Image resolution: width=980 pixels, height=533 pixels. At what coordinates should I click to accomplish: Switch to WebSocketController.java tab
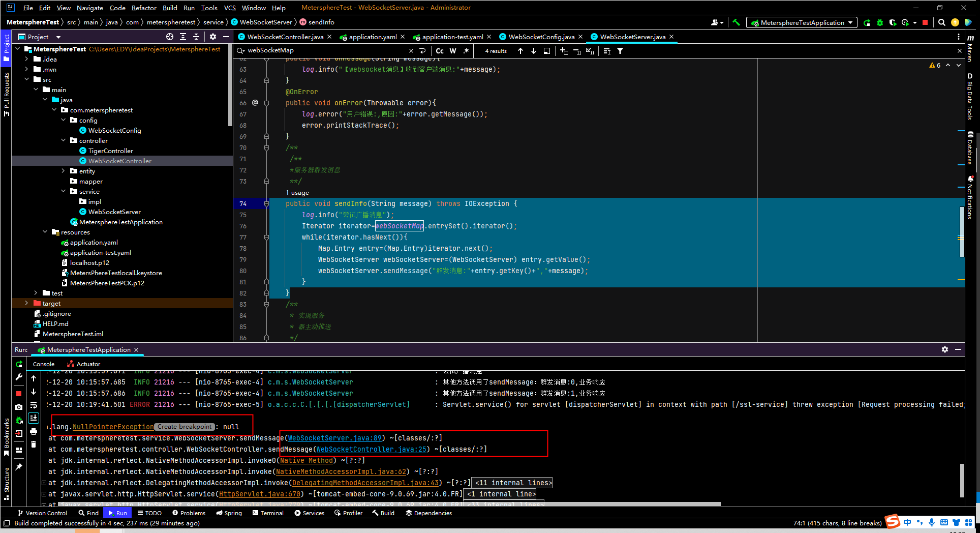coord(285,37)
